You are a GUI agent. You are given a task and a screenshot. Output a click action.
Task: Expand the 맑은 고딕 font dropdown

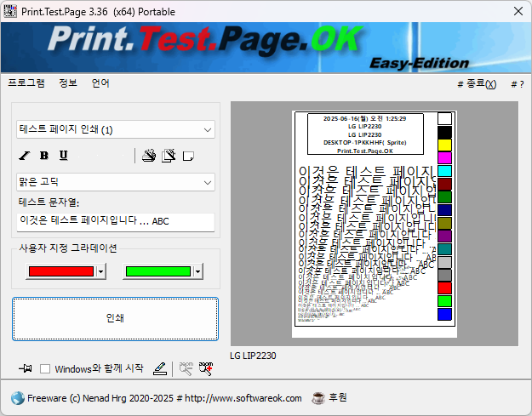(x=115, y=182)
